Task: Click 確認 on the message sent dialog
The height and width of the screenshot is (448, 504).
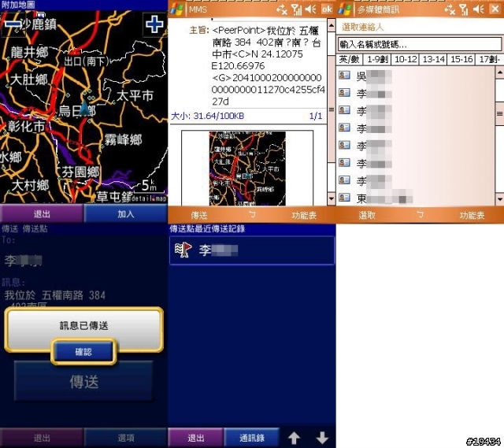Action: [83, 352]
